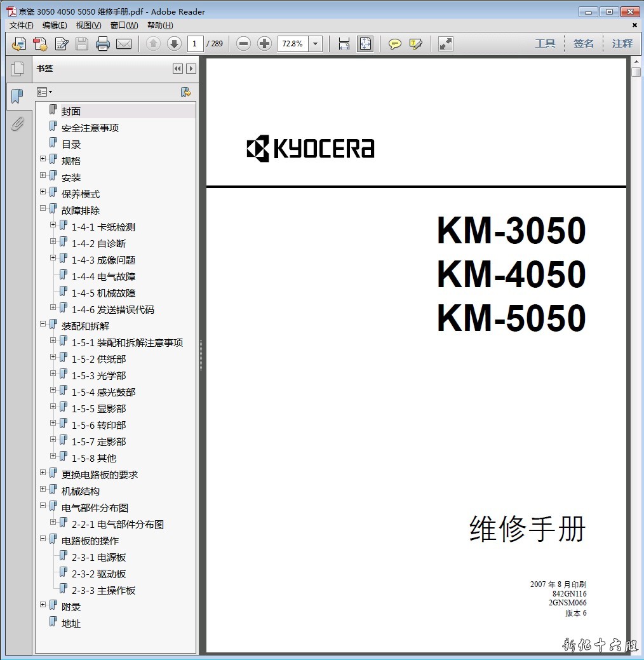
Task: Click the email envelope icon
Action: [x=123, y=44]
